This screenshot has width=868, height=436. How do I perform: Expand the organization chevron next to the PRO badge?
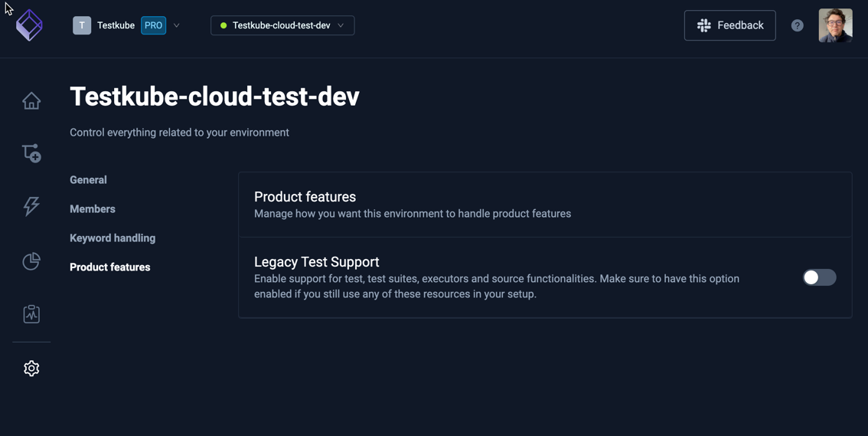177,25
